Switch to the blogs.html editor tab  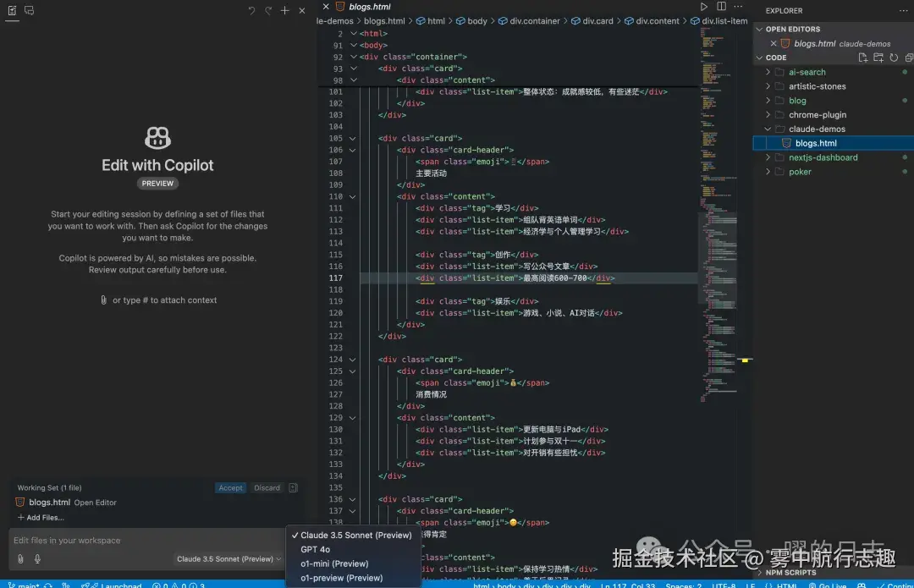pyautogui.click(x=370, y=7)
